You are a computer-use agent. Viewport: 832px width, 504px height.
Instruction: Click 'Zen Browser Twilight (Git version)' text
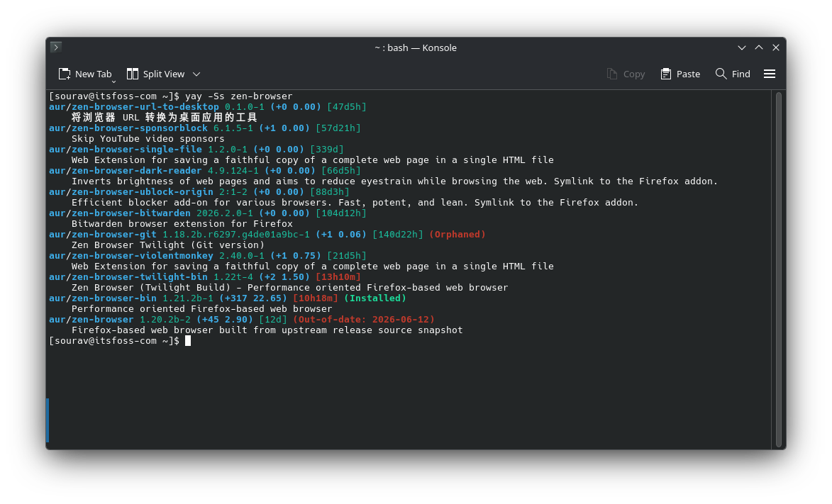(167, 245)
